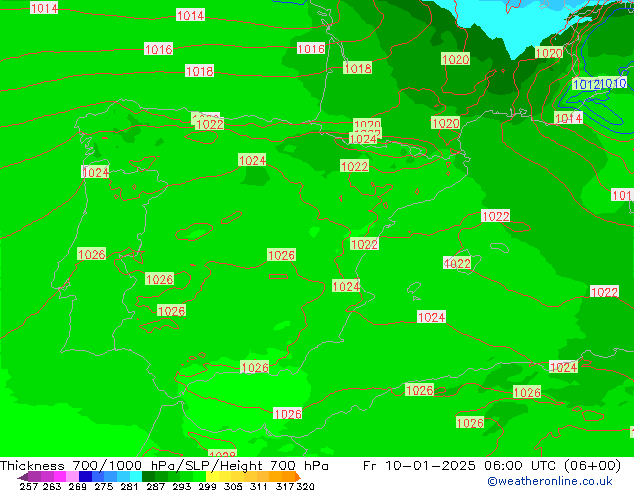Click the blue 1010 isobar label
The width and height of the screenshot is (634, 490).
tap(613, 84)
